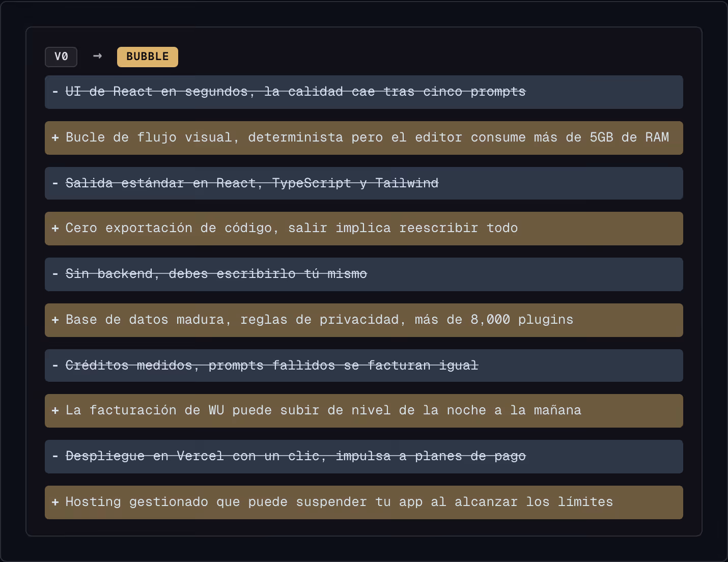Click the BUBBLE badge

pyautogui.click(x=148, y=57)
